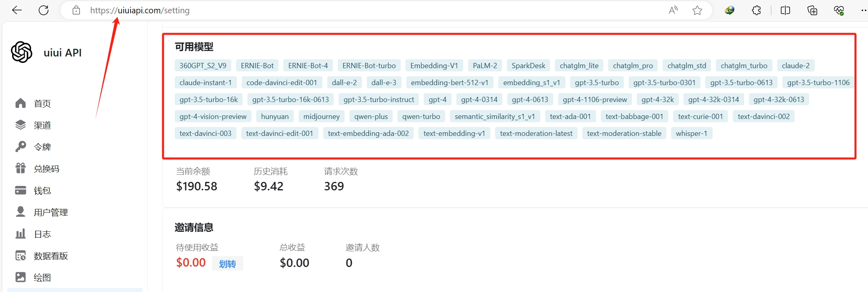868x292 pixels.
Task: Click the chatglm_pro model tag
Action: (633, 66)
